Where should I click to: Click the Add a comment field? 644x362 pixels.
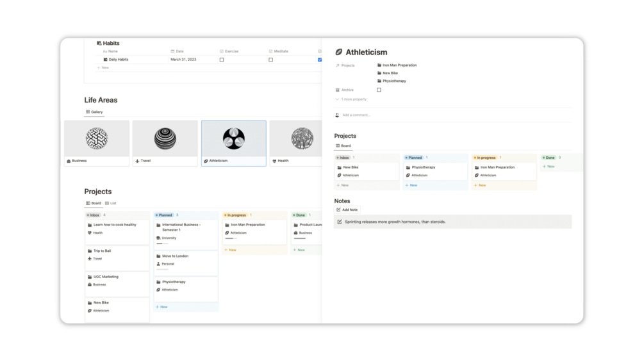pyautogui.click(x=356, y=115)
